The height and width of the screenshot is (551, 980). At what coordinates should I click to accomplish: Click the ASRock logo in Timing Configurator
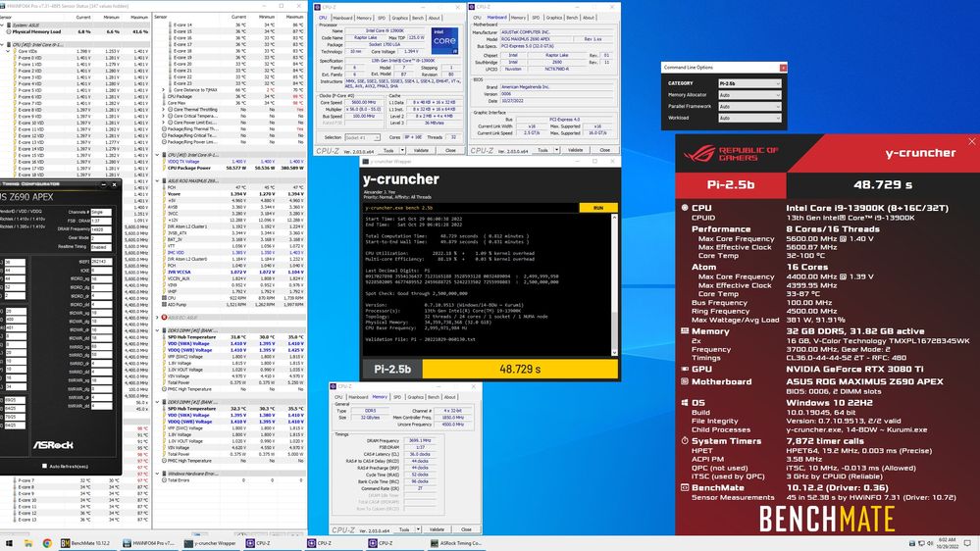pyautogui.click(x=53, y=445)
